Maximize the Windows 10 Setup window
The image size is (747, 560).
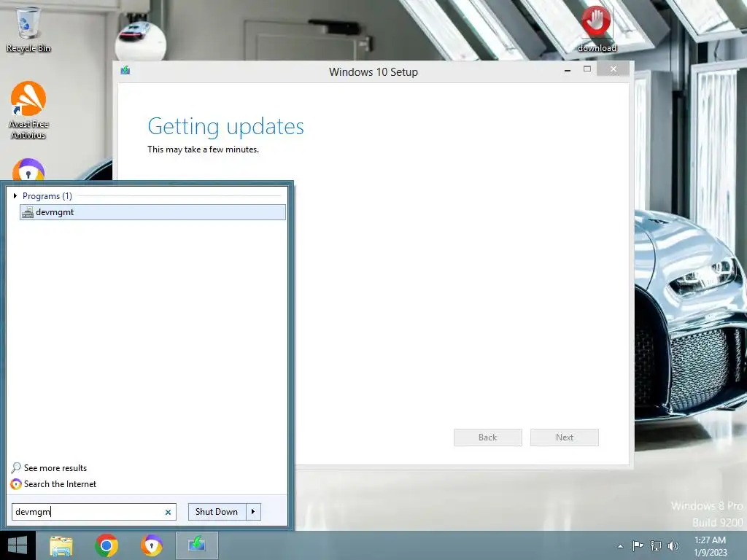pos(587,69)
